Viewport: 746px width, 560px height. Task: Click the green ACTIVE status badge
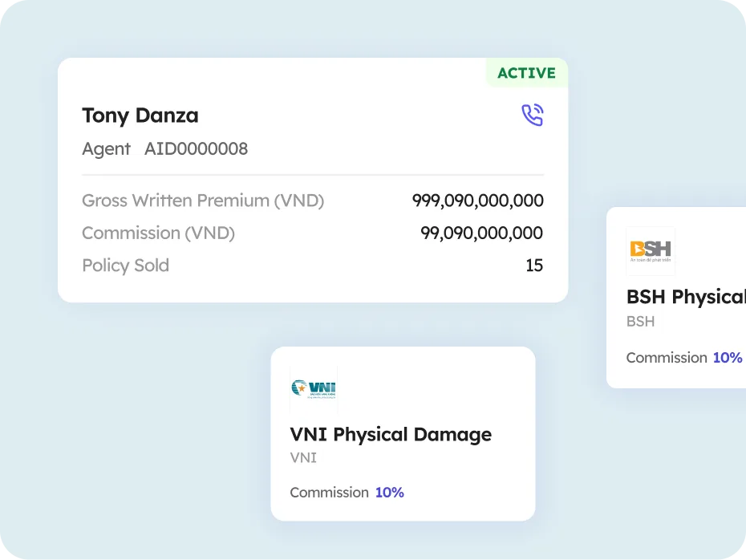pos(526,73)
